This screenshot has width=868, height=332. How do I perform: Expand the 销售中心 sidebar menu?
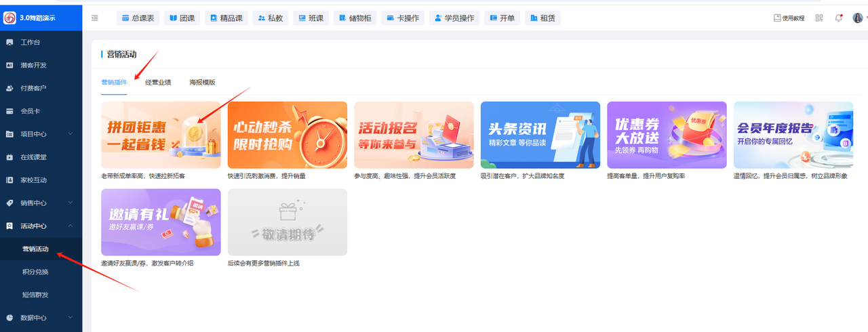pyautogui.click(x=71, y=203)
